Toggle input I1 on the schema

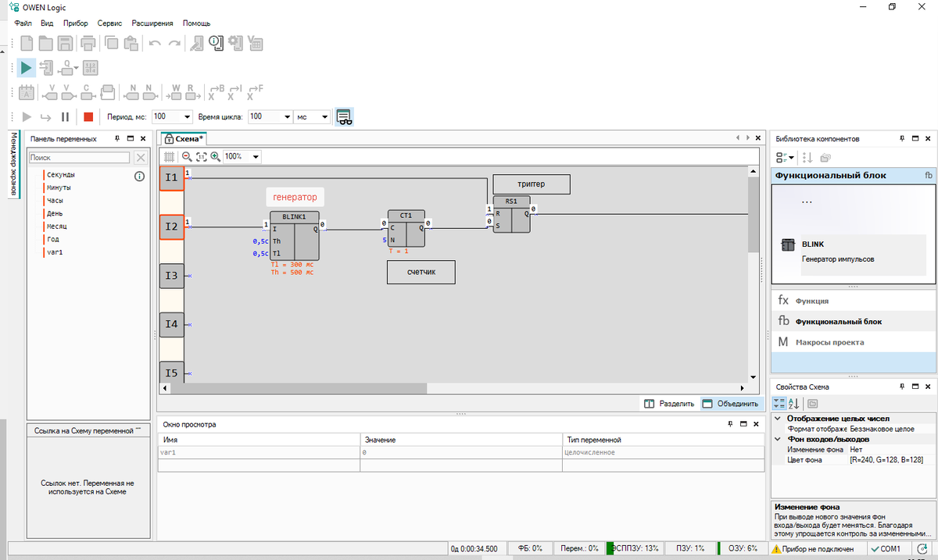pos(172,178)
